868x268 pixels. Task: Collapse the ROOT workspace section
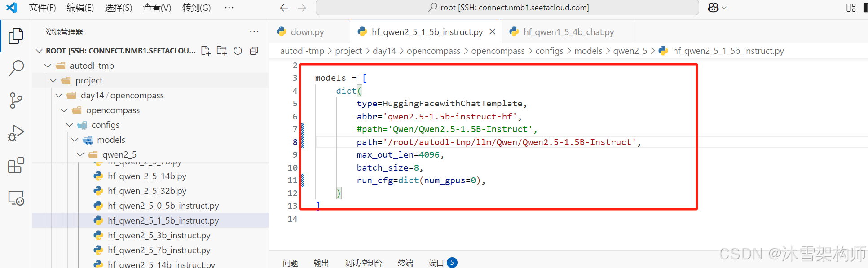point(39,51)
